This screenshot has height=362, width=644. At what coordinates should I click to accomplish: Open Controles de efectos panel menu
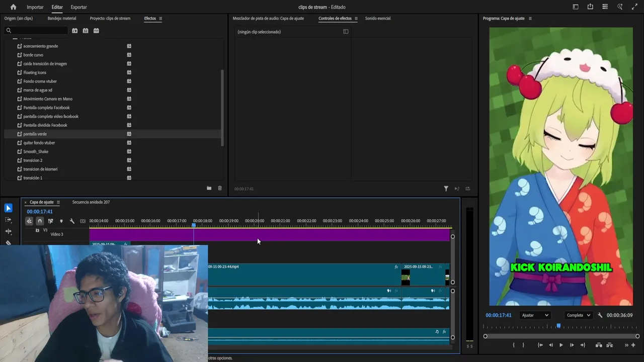pyautogui.click(x=356, y=18)
